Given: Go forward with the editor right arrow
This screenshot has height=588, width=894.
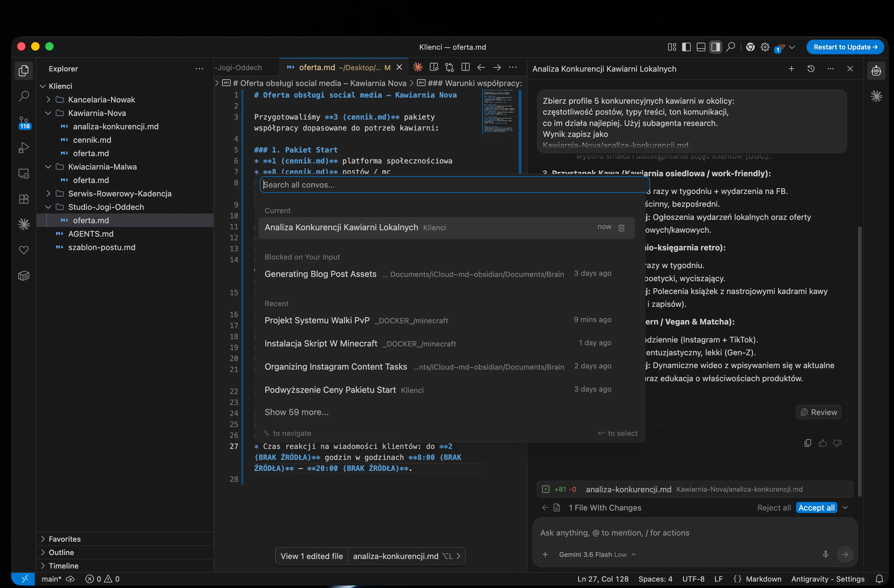Looking at the screenshot, I should [497, 67].
